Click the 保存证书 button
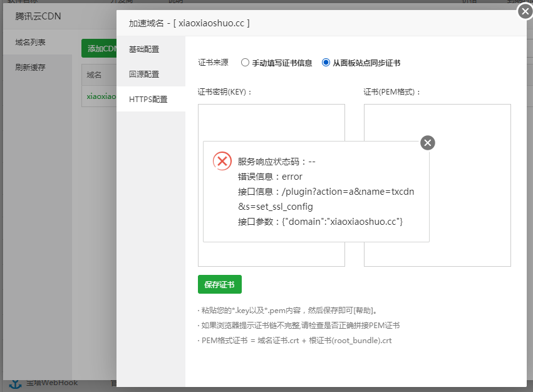The width and height of the screenshot is (533, 392). click(220, 284)
